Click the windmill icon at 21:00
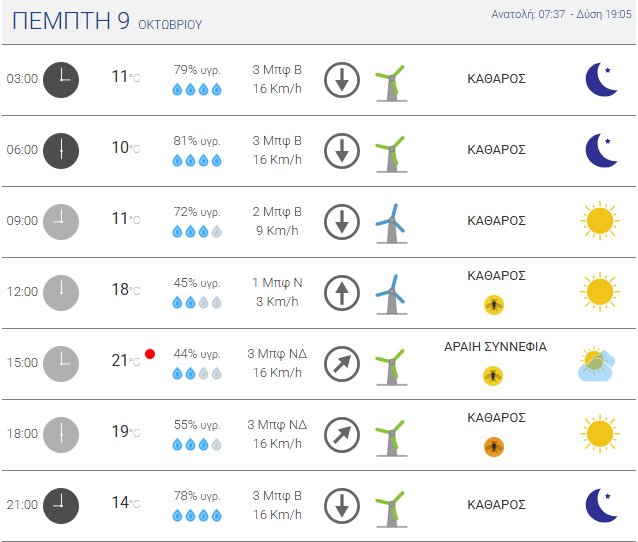The image size is (638, 542). tap(390, 506)
